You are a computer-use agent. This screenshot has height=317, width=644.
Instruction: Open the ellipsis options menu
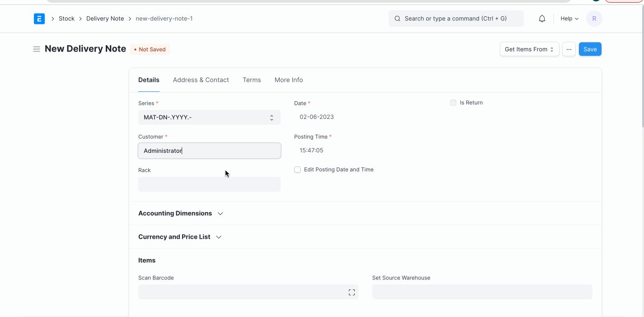click(x=569, y=49)
